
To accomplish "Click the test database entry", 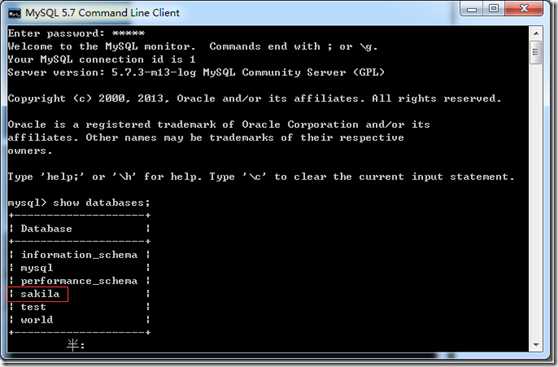I will click(x=33, y=307).
